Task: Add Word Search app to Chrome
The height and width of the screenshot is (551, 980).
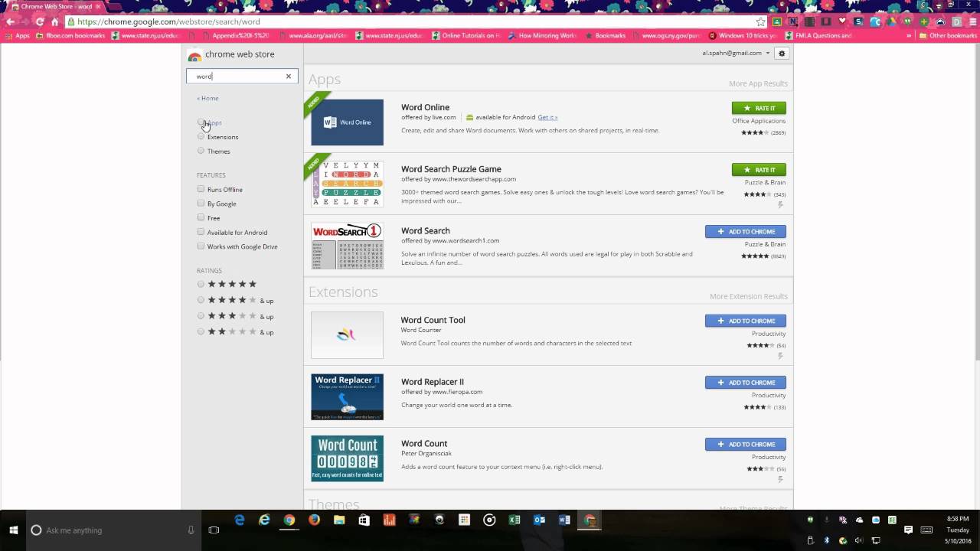Action: (x=746, y=231)
